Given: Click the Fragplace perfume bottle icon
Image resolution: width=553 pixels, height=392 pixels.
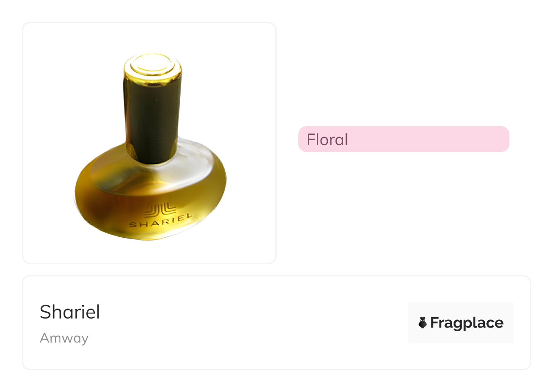Looking at the screenshot, I should pyautogui.click(x=423, y=323).
